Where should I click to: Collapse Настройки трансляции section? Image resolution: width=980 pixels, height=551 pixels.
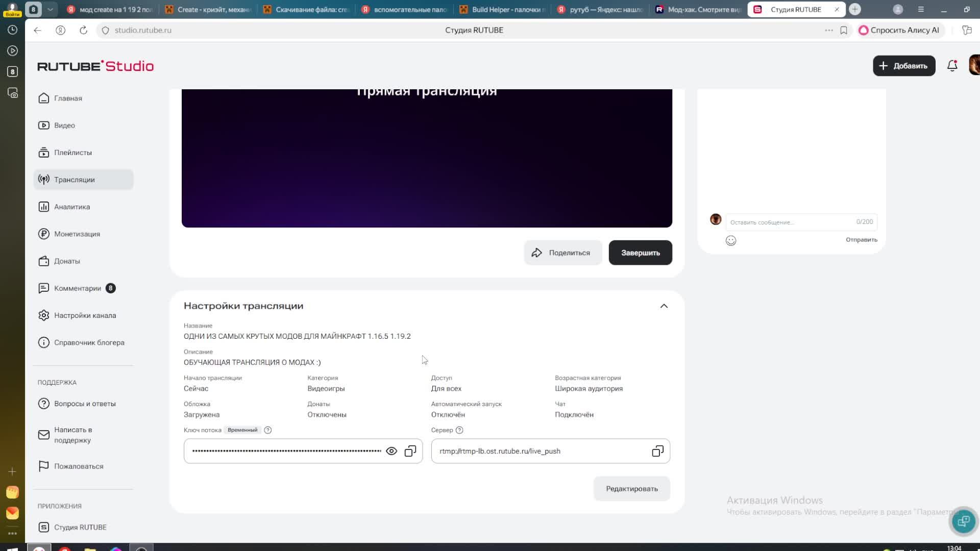pos(664,306)
